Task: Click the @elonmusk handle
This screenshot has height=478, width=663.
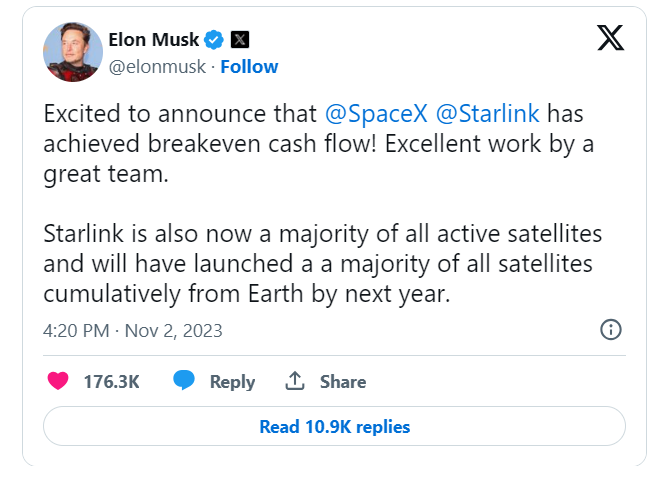Action: [157, 67]
